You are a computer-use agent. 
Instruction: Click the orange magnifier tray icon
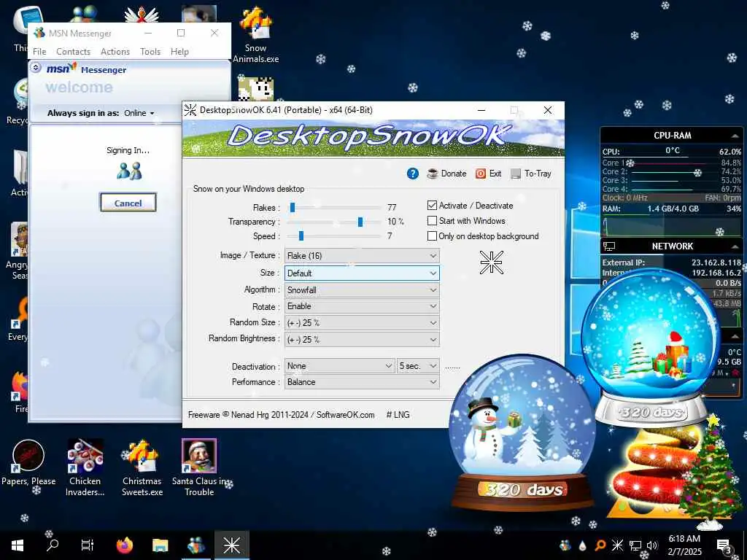(600, 545)
